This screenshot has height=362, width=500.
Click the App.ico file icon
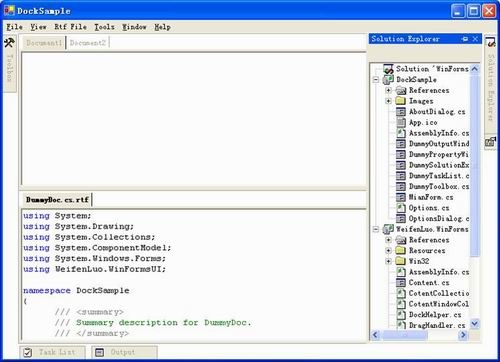(401, 122)
